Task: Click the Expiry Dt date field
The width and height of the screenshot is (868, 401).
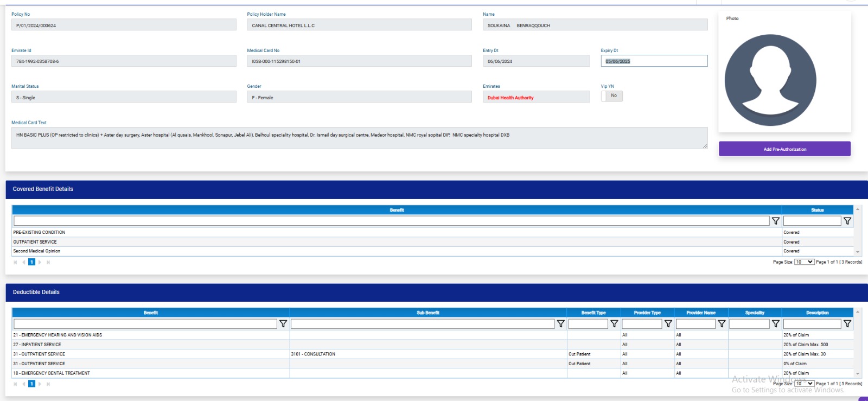Action: 654,61
